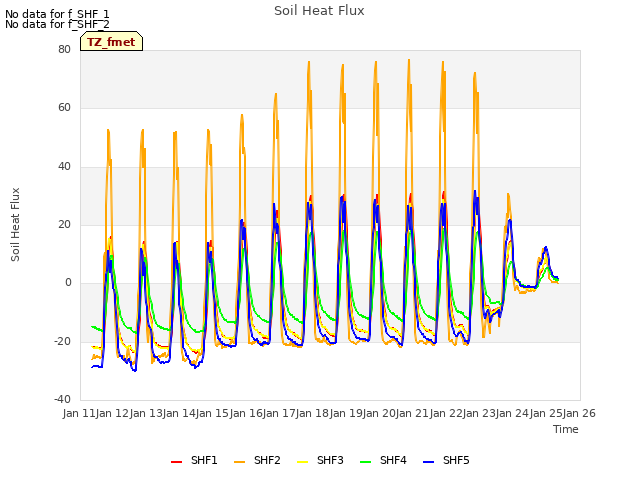Click the Jan 11 x-axis label
Screen dimensions: 640x480
[x=79, y=413]
